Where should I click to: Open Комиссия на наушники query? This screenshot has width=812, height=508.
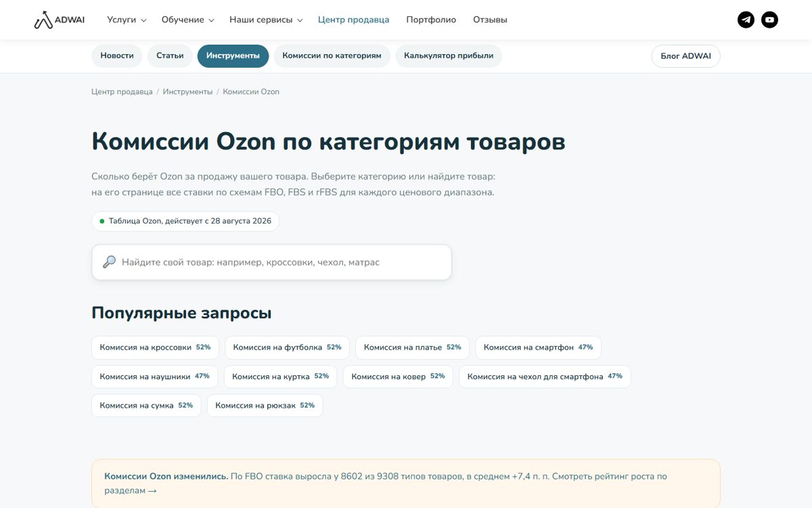(154, 377)
